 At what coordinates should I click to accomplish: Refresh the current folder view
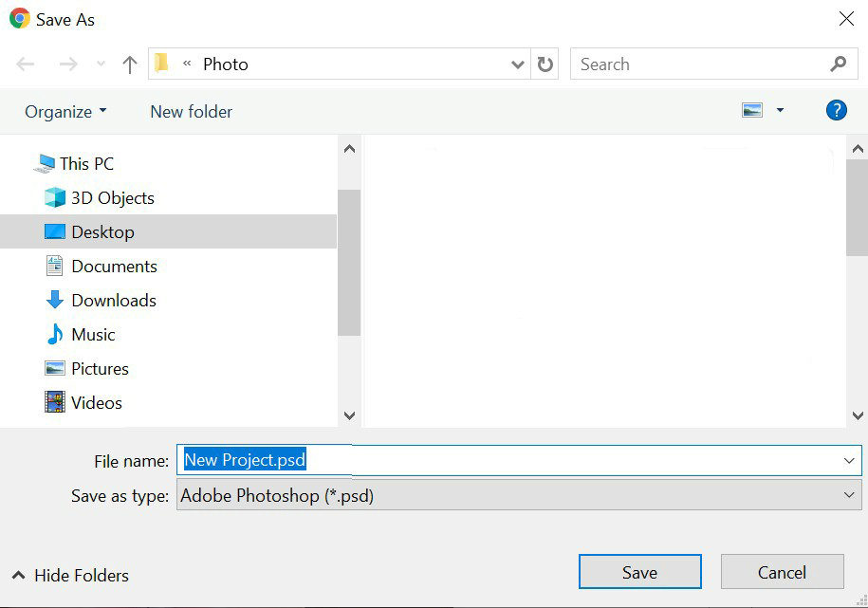[x=545, y=64]
